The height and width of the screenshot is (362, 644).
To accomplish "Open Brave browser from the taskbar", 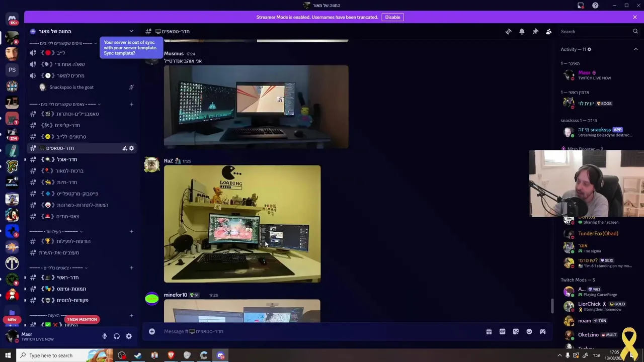I will (x=171, y=355).
